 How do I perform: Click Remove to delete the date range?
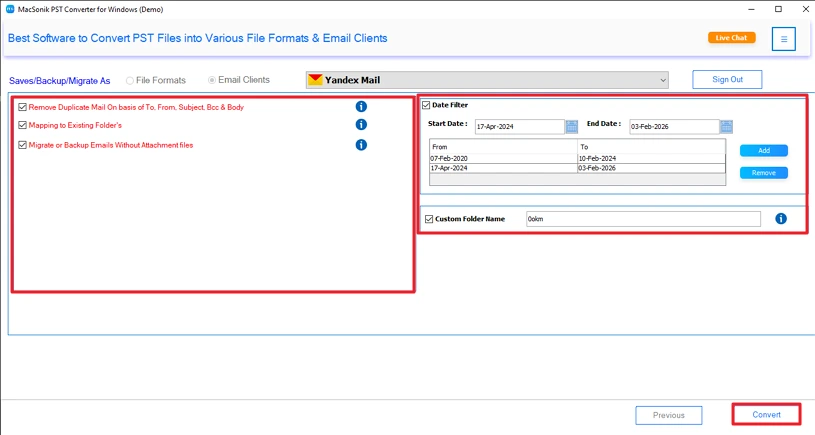[x=764, y=173]
